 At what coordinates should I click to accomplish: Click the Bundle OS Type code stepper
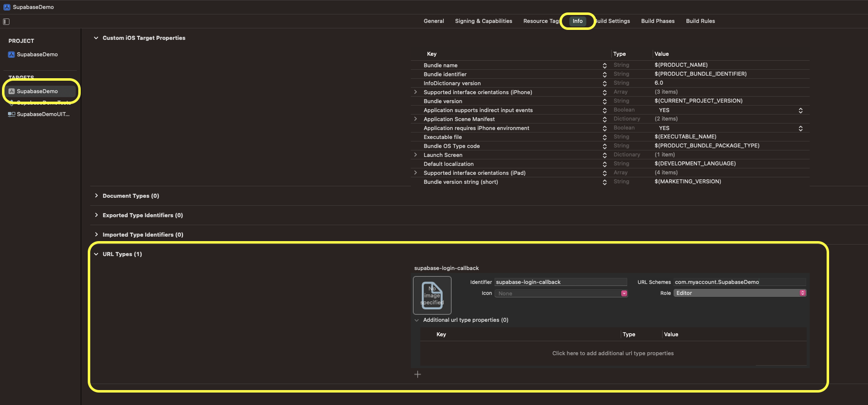[x=604, y=146]
